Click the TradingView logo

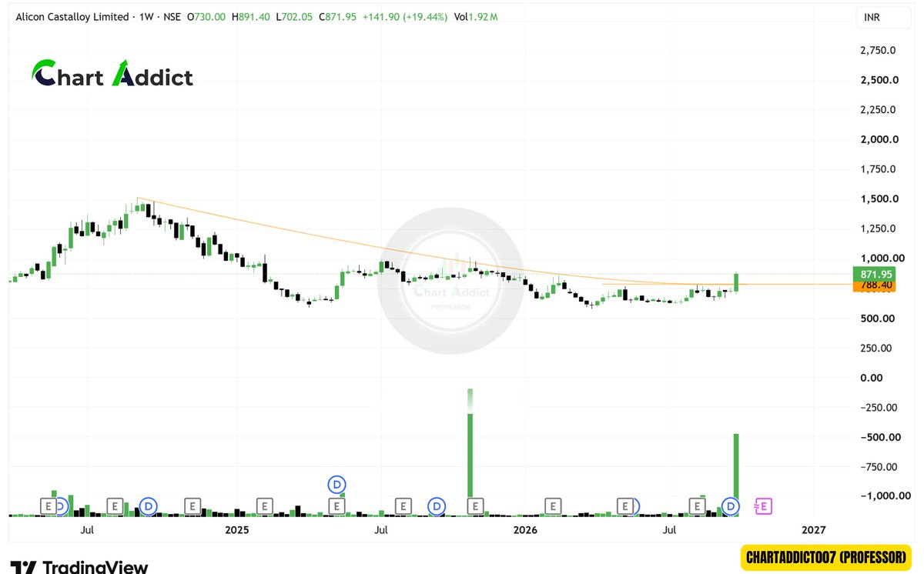click(79, 567)
